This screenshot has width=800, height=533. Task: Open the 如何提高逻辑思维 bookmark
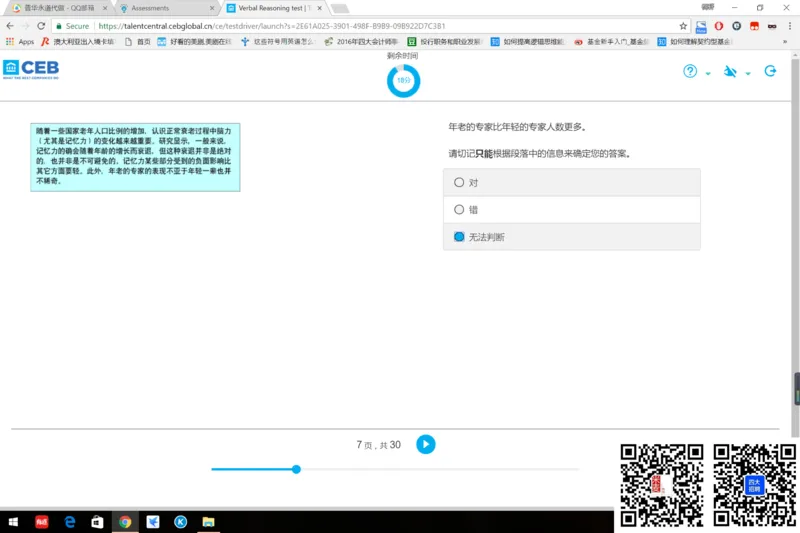coord(528,42)
